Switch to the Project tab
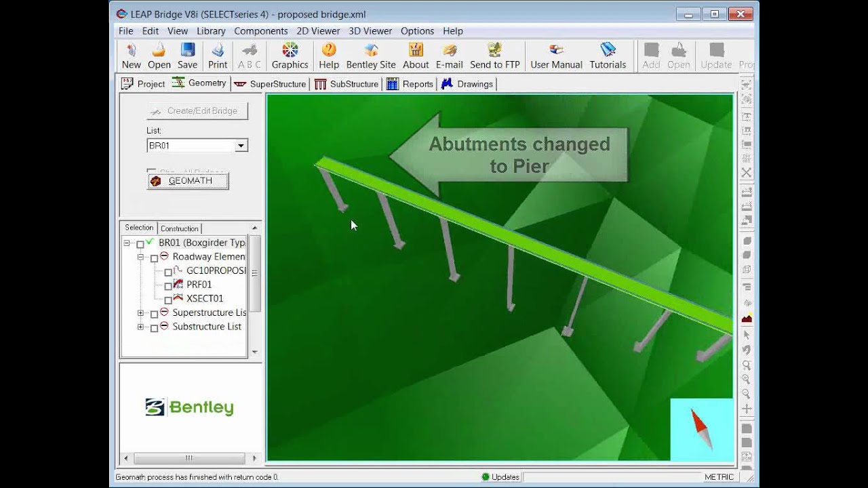Viewport: 868px width, 488px height. tap(143, 83)
